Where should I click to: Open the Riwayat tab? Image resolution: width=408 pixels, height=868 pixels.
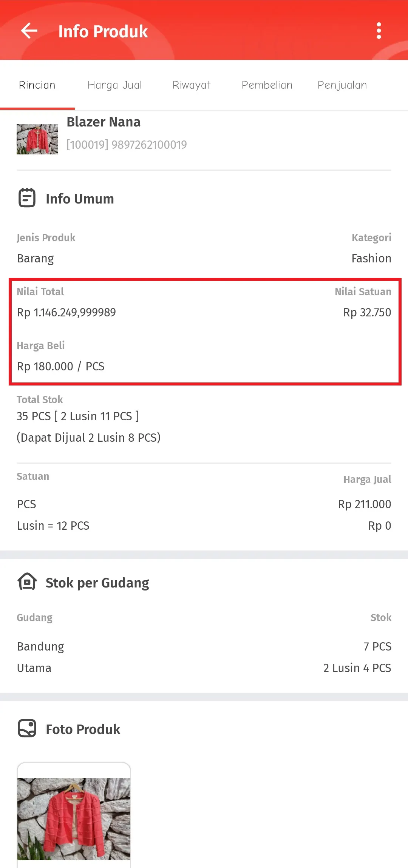point(192,85)
